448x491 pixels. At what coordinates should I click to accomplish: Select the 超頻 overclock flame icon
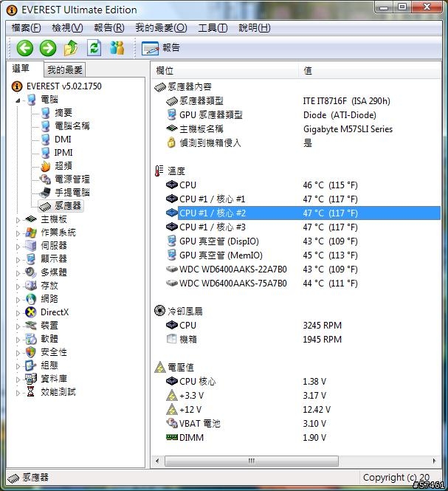click(46, 166)
